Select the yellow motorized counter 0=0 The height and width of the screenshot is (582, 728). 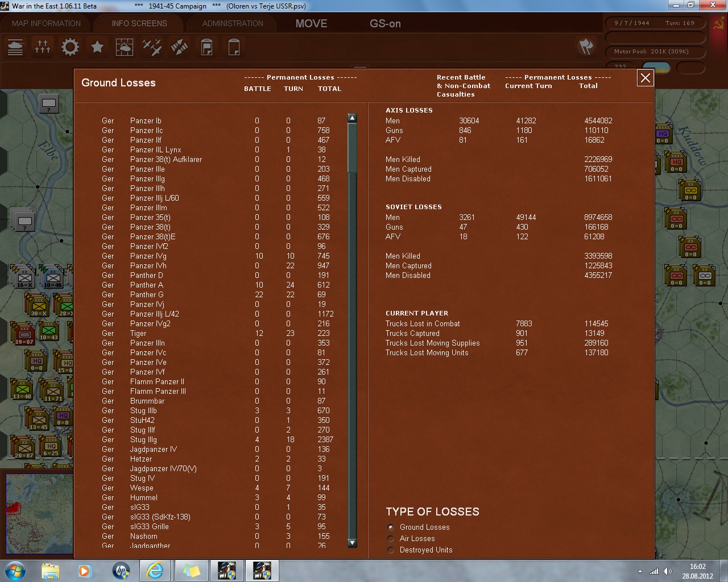(690, 190)
